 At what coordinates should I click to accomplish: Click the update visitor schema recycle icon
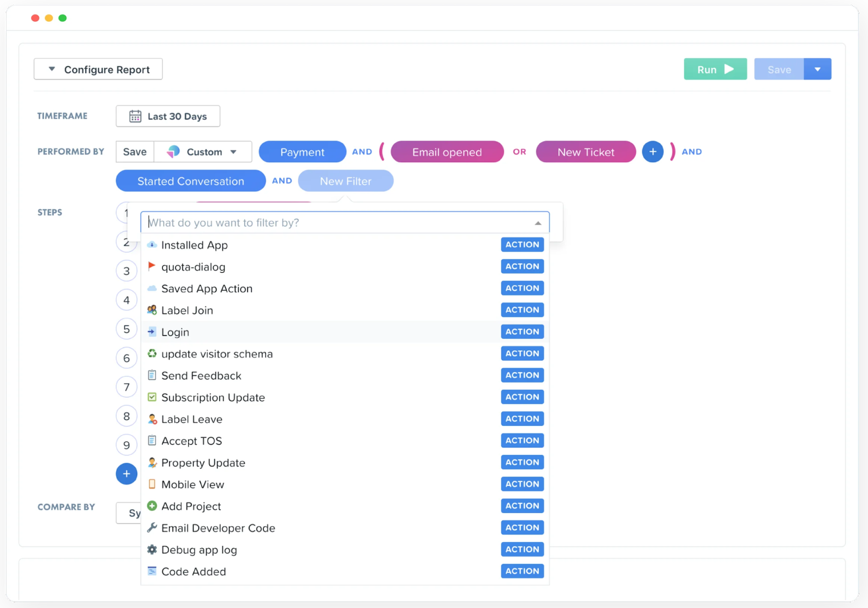click(152, 354)
